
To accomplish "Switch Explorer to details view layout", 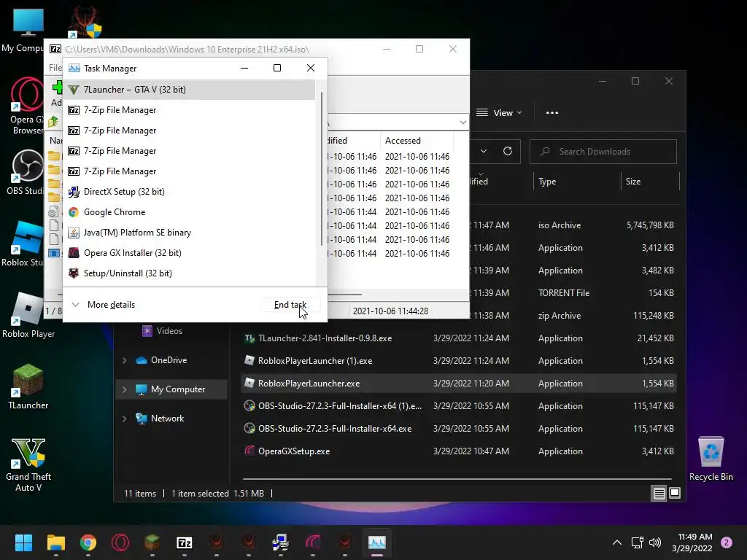I will (x=659, y=494).
